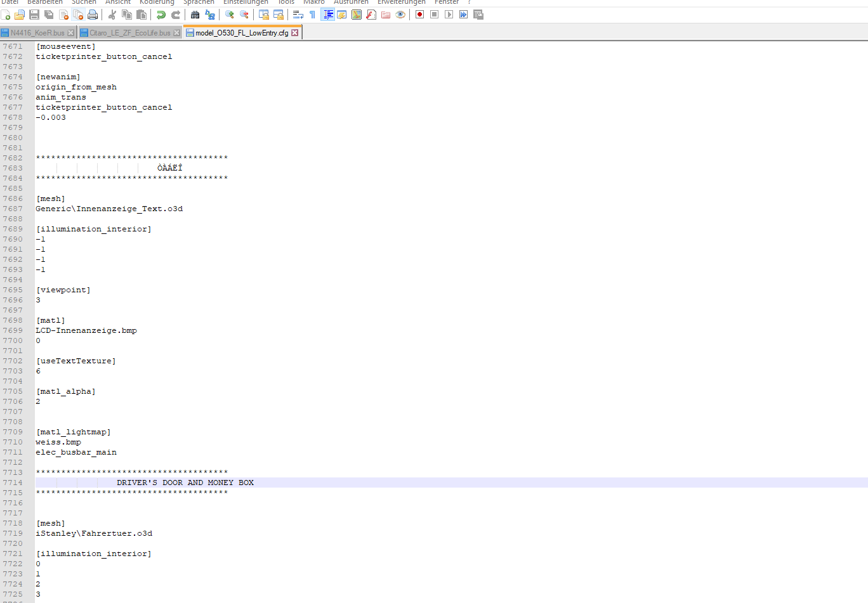Open the Einstellungen menu
Viewport: 868px width, 603px height.
point(246,3)
